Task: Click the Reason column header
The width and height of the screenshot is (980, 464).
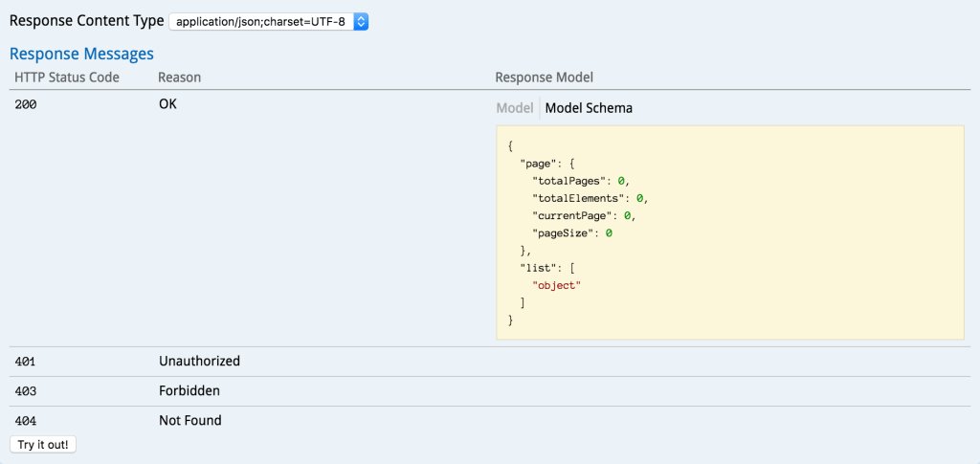Action: (179, 77)
